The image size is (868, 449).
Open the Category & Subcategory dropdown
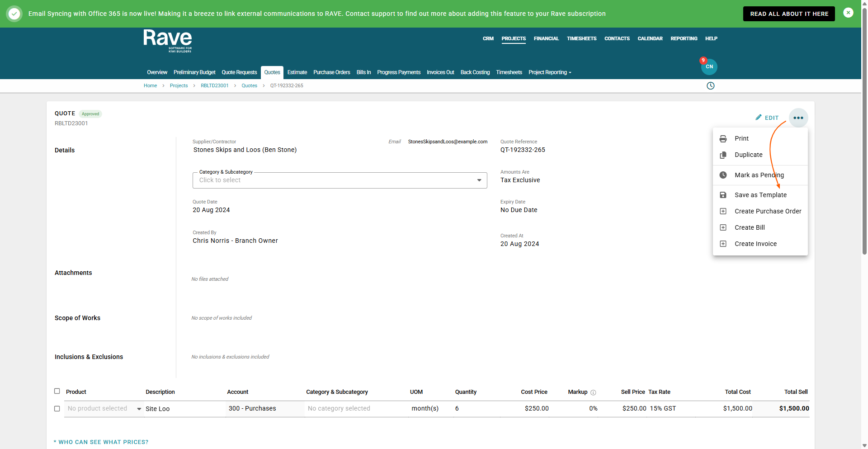coord(340,180)
